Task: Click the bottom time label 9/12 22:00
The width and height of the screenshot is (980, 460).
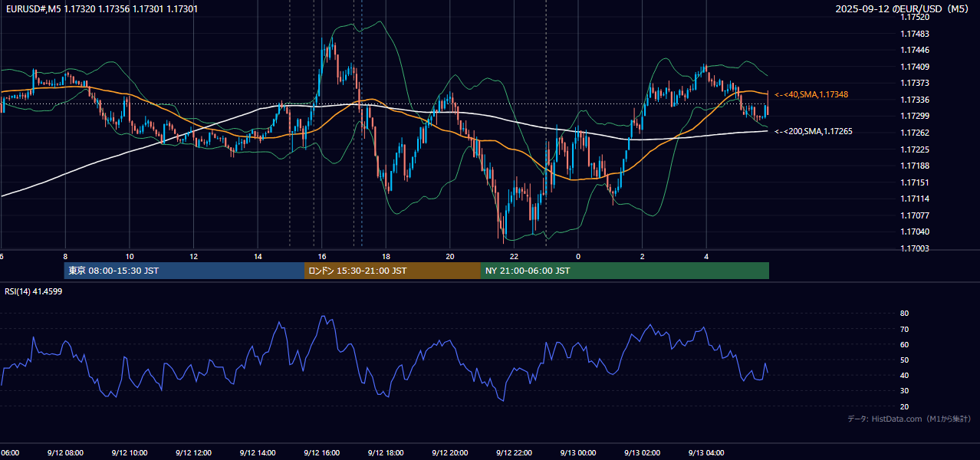Action: click(x=514, y=453)
